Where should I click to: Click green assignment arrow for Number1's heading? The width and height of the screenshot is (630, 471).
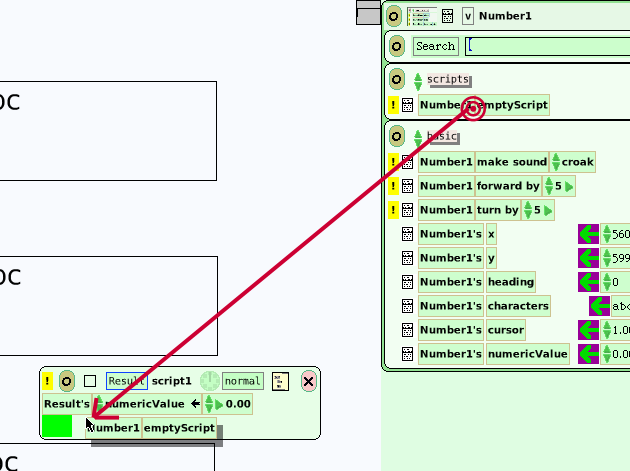click(589, 282)
